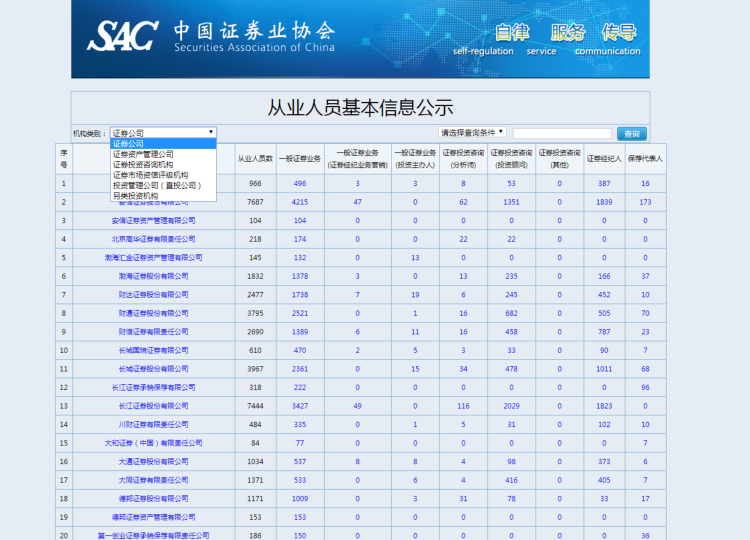
Task: Click 德邦证券股份有限公司 company link
Action: pyautogui.click(x=153, y=498)
